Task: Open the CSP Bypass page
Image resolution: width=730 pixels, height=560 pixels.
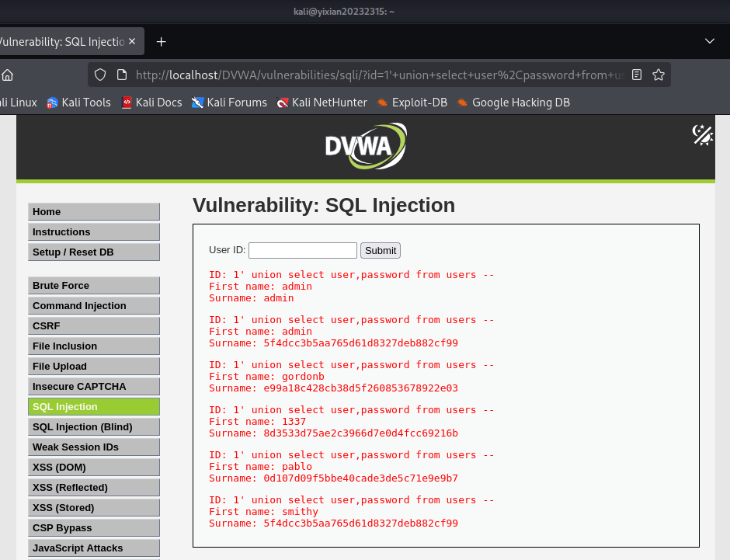Action: [93, 527]
